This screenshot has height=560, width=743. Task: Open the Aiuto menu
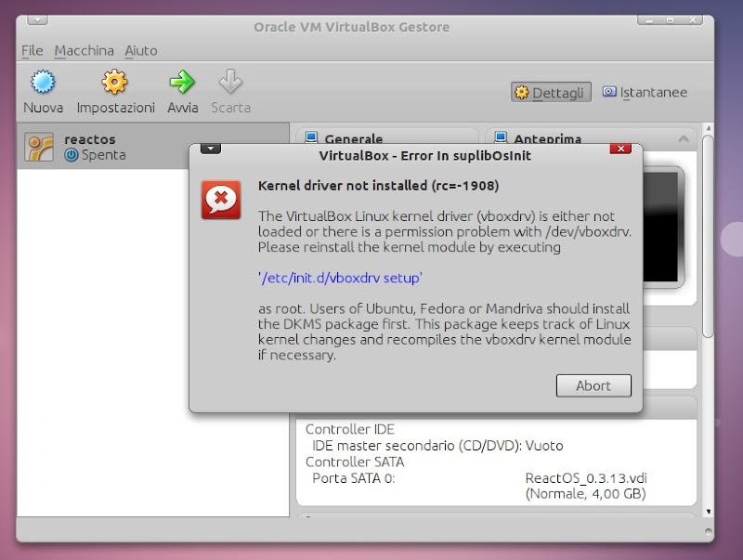141,50
